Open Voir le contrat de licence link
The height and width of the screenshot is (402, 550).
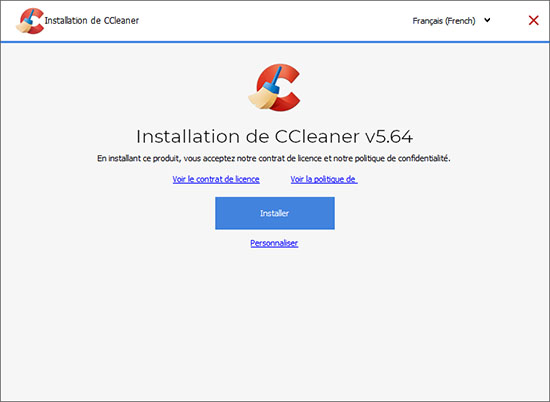tap(216, 179)
